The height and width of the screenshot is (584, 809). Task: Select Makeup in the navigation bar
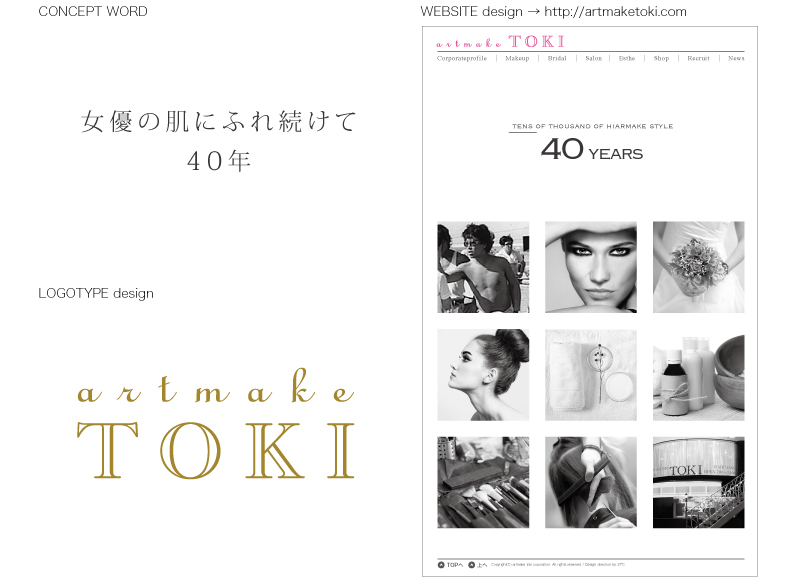(x=517, y=59)
